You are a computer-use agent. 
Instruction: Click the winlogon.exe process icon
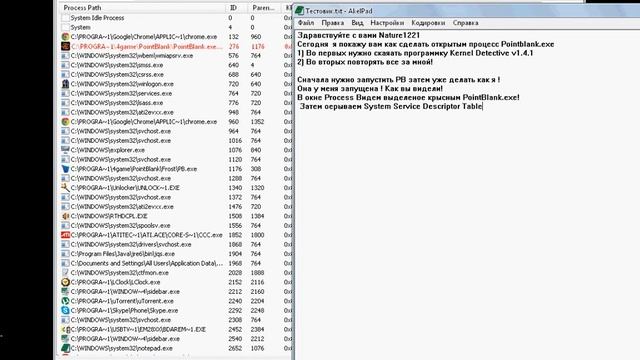[x=65, y=84]
